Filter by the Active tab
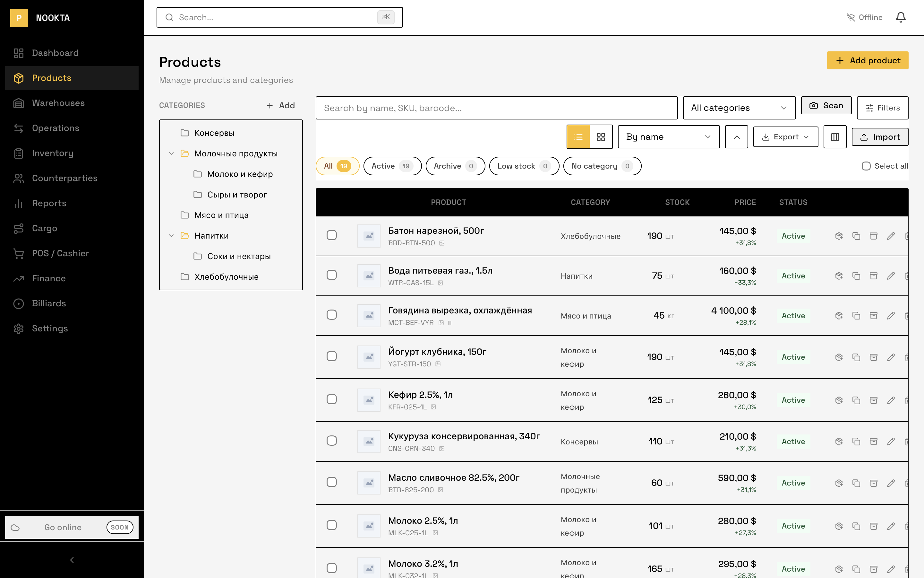 click(392, 166)
